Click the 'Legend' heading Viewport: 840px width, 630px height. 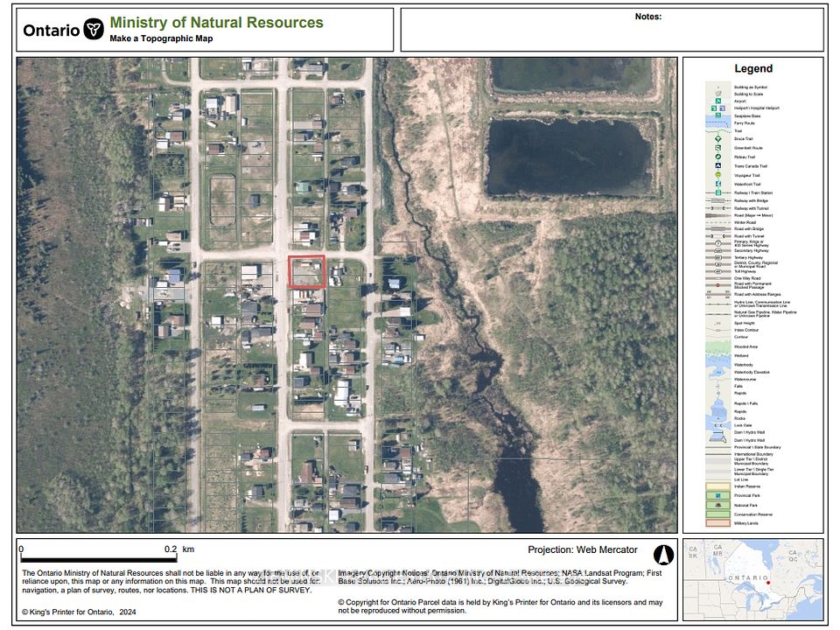pos(753,68)
